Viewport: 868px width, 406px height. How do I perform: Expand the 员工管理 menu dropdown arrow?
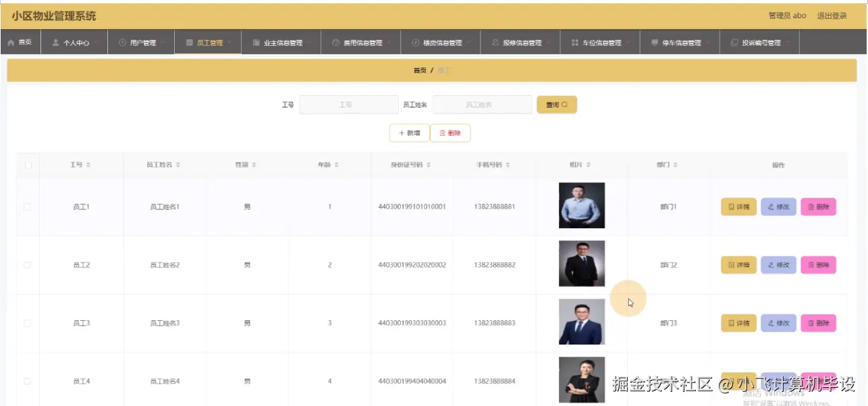coord(229,43)
